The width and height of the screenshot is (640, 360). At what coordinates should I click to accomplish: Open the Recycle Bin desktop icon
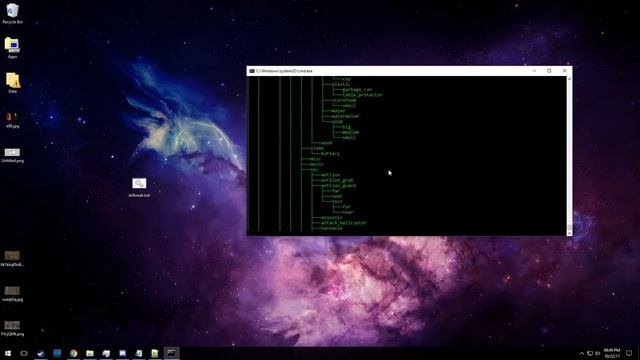click(12, 13)
